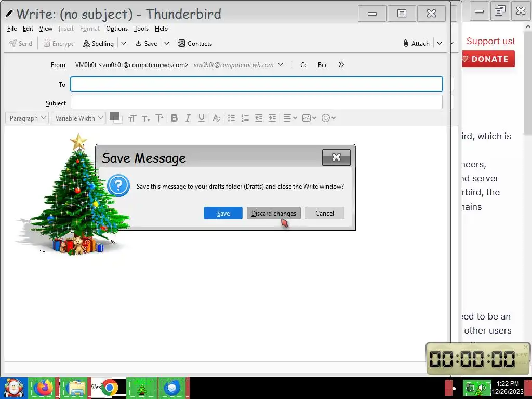
Task: Increase font size icon
Action: (x=159, y=118)
